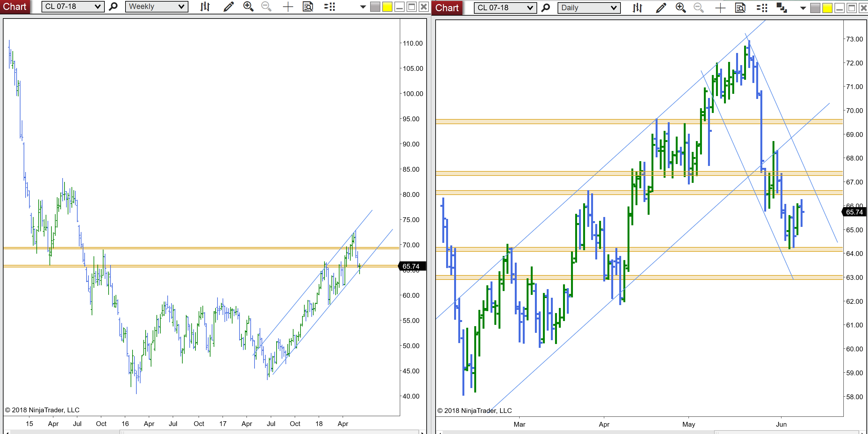
Task: Click the bar style icon in Weekly chart
Action: click(204, 6)
